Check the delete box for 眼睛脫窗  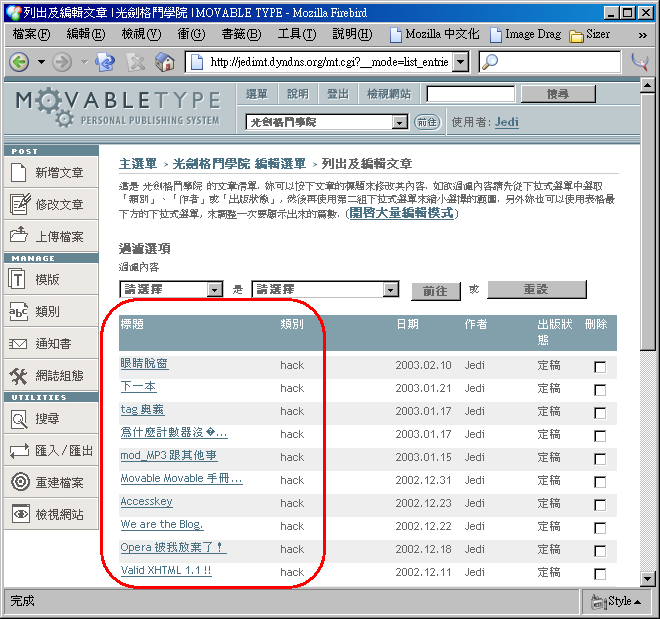[x=600, y=367]
